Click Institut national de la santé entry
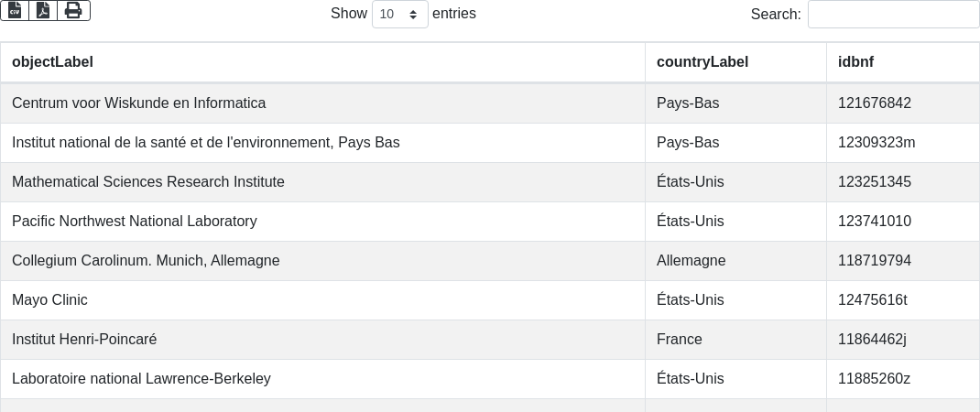The width and height of the screenshot is (980, 412). tap(206, 143)
